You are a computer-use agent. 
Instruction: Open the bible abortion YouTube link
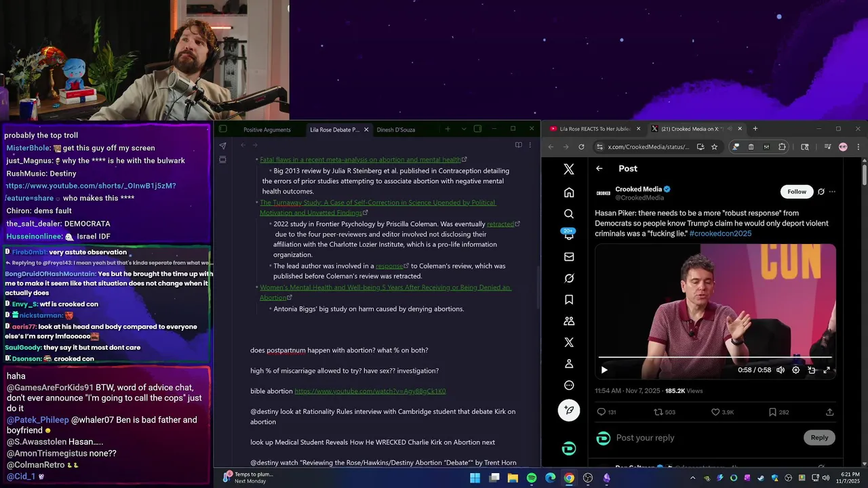[x=370, y=391]
